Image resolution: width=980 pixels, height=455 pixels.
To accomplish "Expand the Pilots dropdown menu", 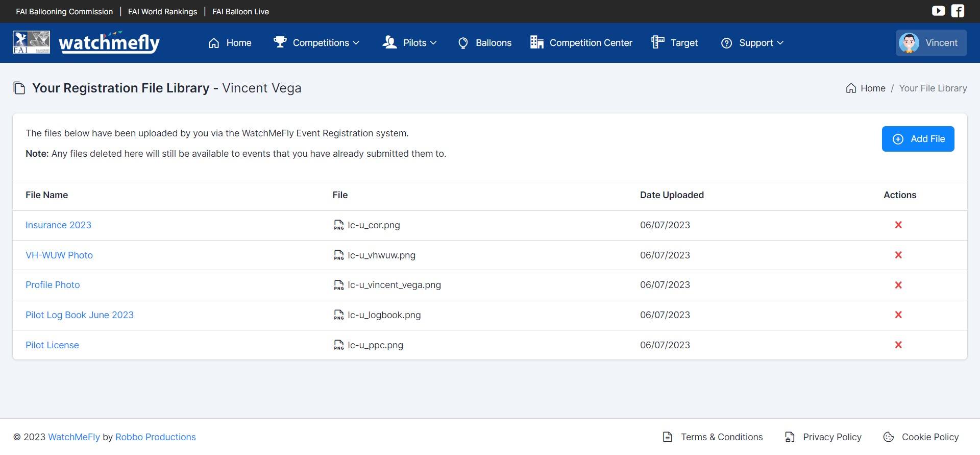I will pyautogui.click(x=410, y=43).
